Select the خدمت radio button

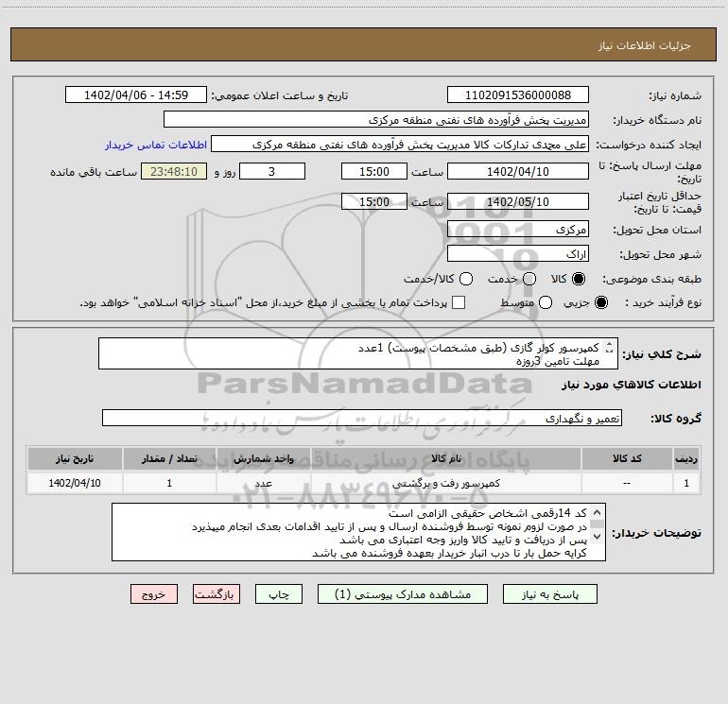point(529,279)
